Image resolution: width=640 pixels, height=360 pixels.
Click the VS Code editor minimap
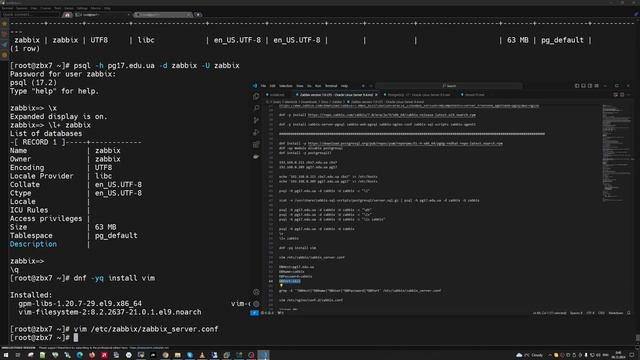tap(617, 153)
